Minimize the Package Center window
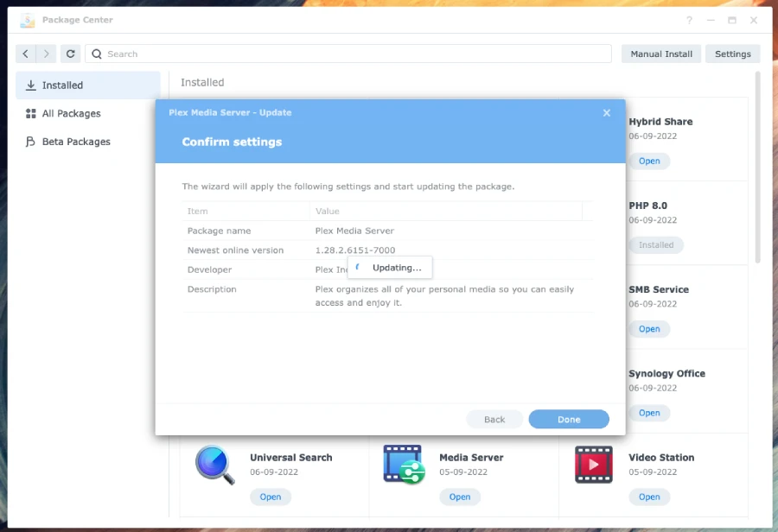778x532 pixels. click(711, 21)
